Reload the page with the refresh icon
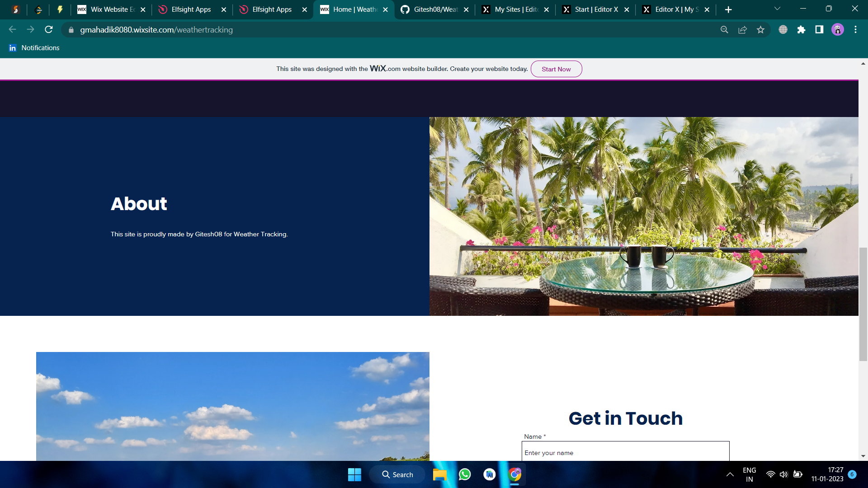This screenshot has height=488, width=868. 49,30
